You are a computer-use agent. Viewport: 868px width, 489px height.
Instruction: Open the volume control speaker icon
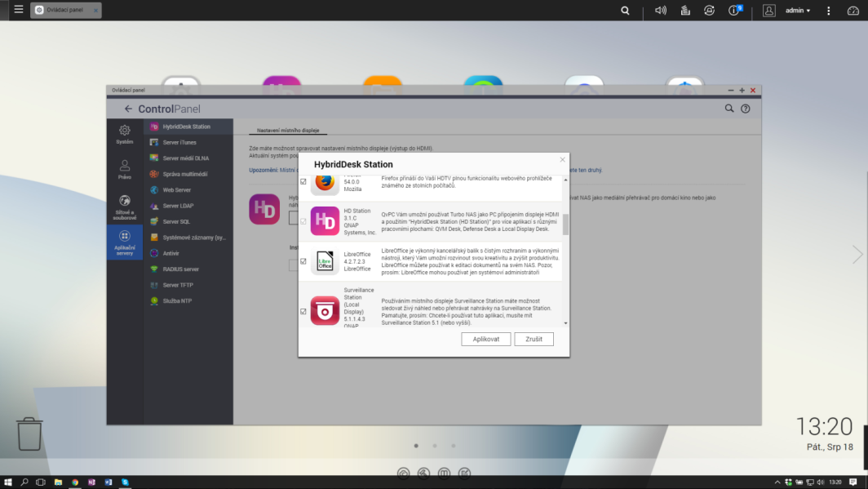click(661, 11)
